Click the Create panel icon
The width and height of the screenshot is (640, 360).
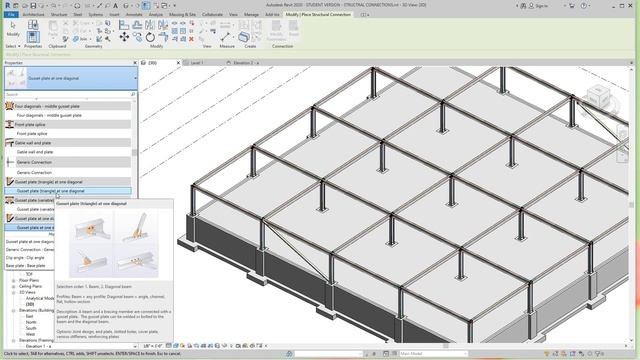[x=244, y=37]
